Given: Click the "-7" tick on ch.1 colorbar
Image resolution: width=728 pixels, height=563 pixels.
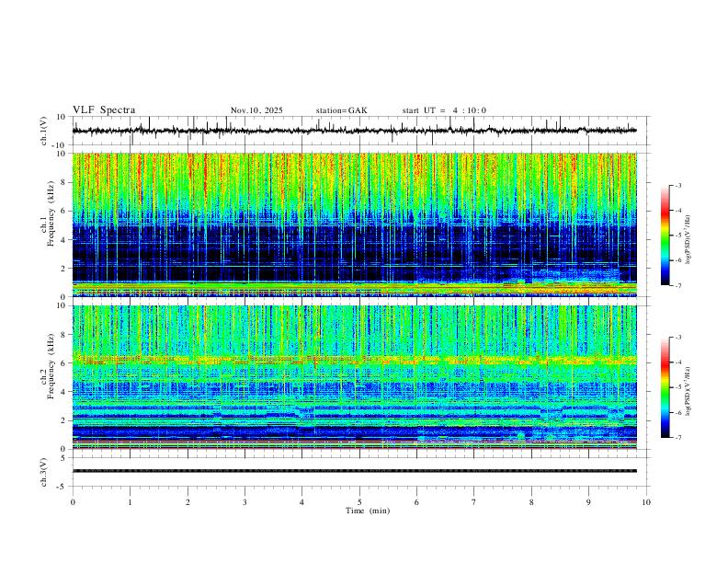Looking at the screenshot, I should tap(677, 286).
